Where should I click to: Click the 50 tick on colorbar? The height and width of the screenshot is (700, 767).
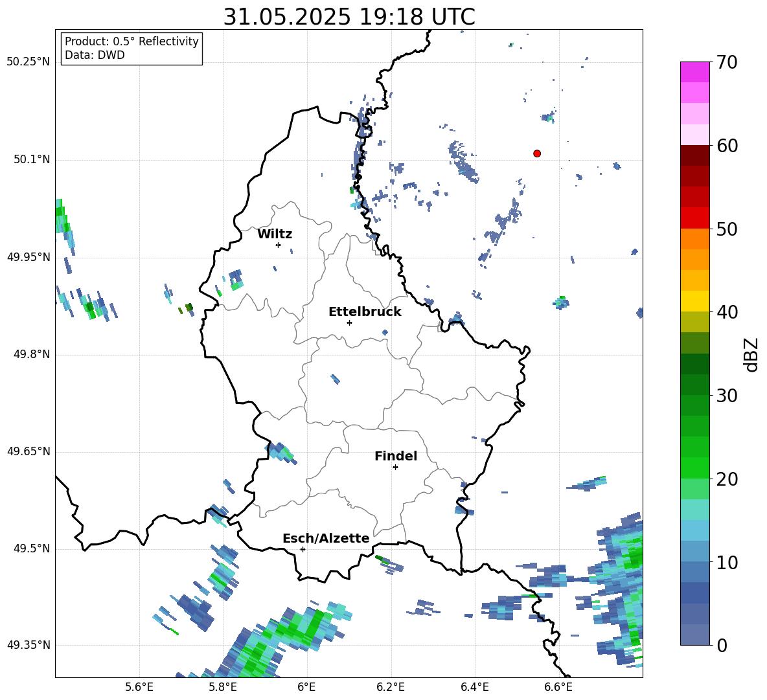727,229
